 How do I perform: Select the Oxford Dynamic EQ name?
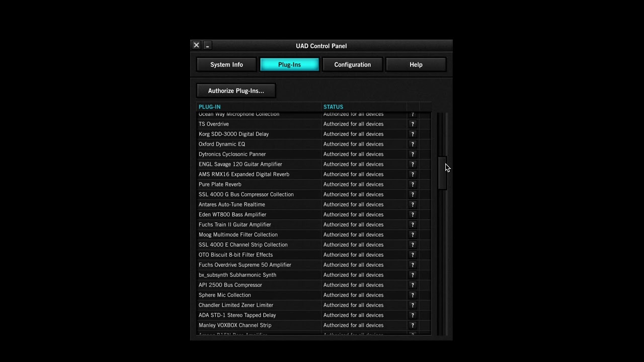pyautogui.click(x=222, y=144)
